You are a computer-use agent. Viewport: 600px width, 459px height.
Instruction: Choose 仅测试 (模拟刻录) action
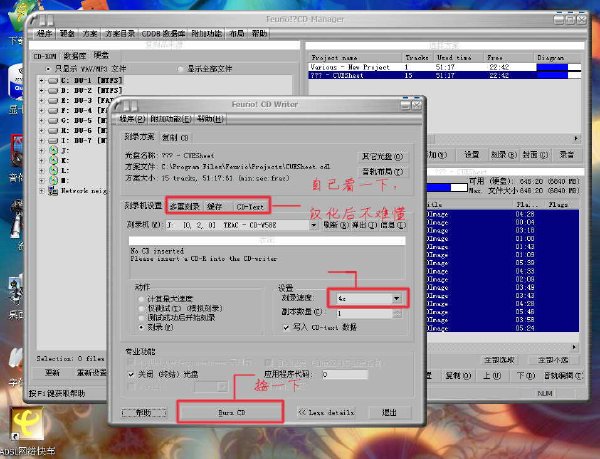(141, 308)
